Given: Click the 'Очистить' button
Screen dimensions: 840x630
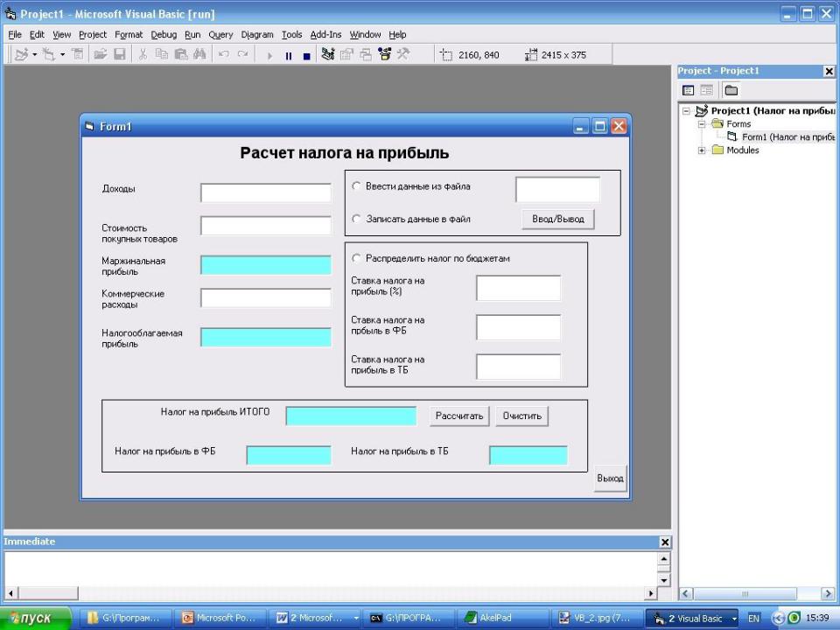Looking at the screenshot, I should (x=522, y=416).
